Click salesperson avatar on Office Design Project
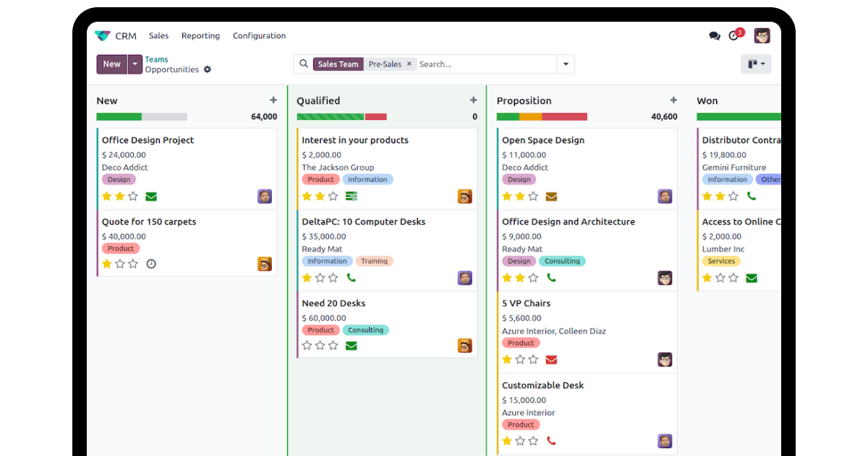 tap(265, 196)
